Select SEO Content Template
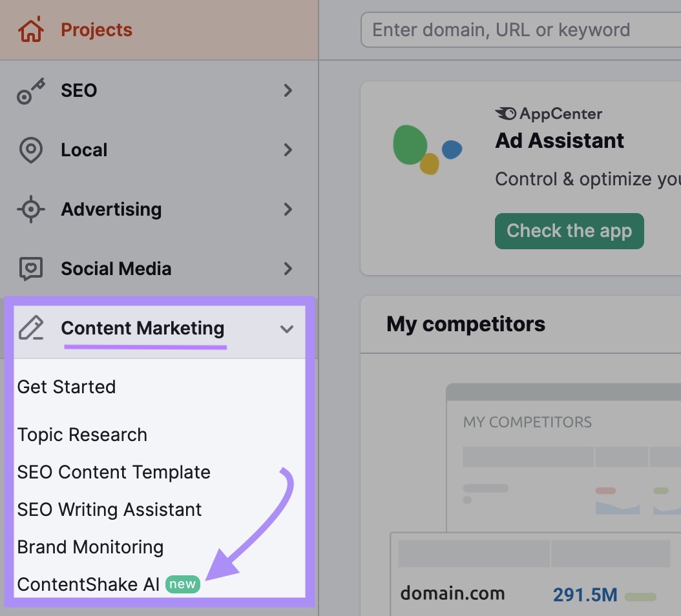Image resolution: width=681 pixels, height=616 pixels. click(x=114, y=472)
